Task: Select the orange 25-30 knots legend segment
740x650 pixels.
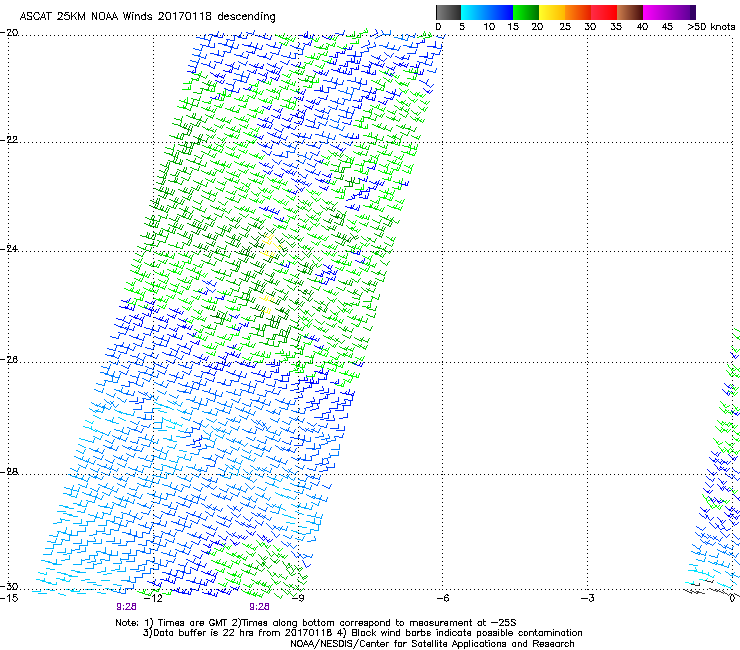Action: click(x=578, y=12)
